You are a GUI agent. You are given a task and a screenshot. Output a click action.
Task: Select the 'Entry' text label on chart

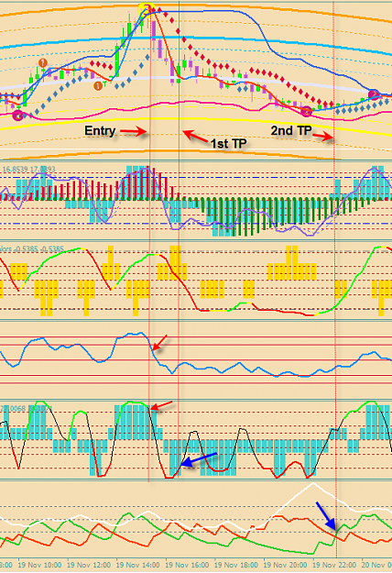[x=100, y=131]
